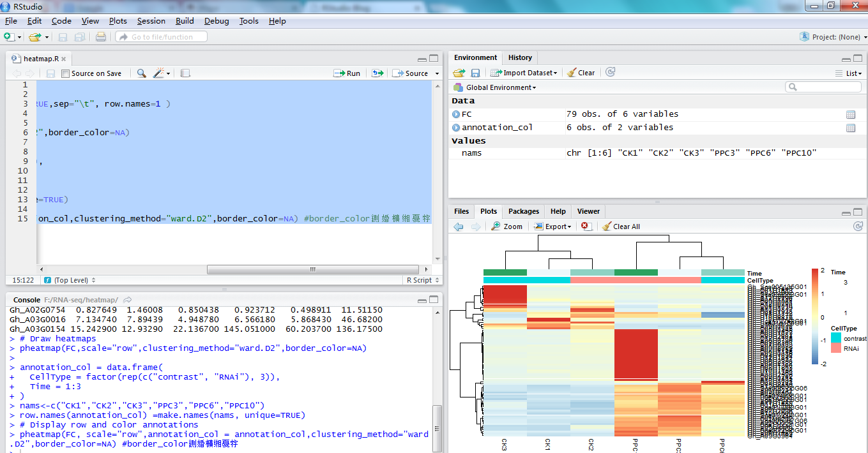
Task: Switch to the History tab
Action: coord(520,57)
